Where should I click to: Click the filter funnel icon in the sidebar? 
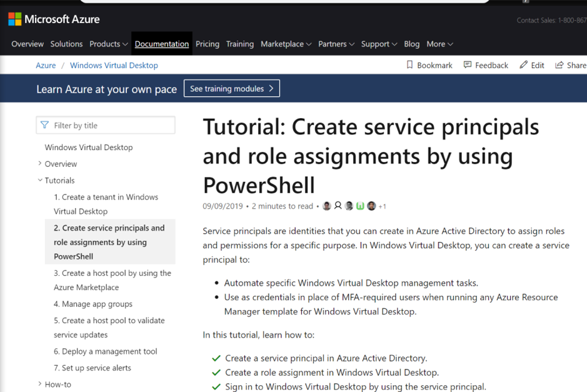[x=44, y=125]
